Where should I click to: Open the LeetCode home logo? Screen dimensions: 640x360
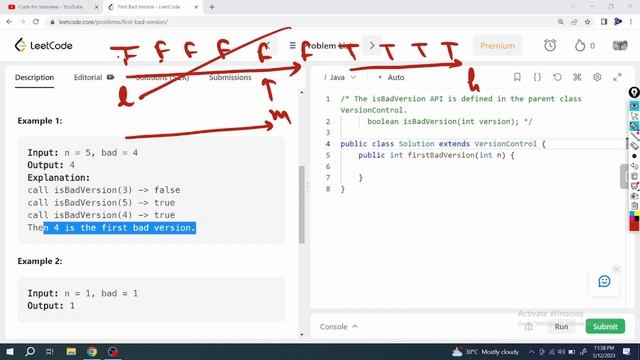point(43,45)
